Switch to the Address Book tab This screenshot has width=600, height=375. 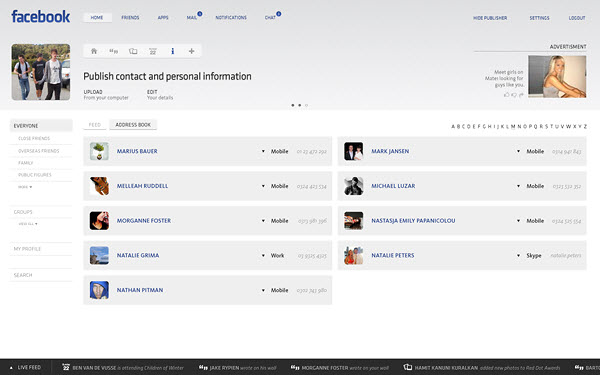[133, 125]
